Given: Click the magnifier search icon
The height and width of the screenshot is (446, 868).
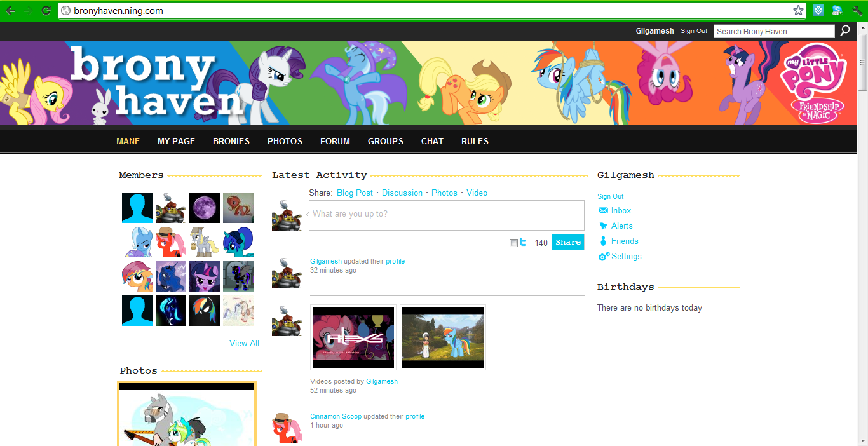Looking at the screenshot, I should pos(845,30).
